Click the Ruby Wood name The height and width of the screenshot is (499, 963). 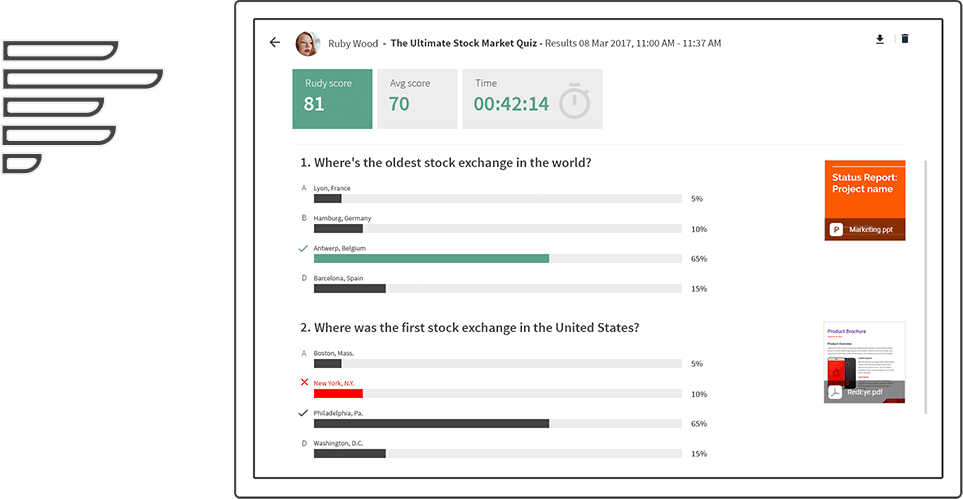point(353,44)
